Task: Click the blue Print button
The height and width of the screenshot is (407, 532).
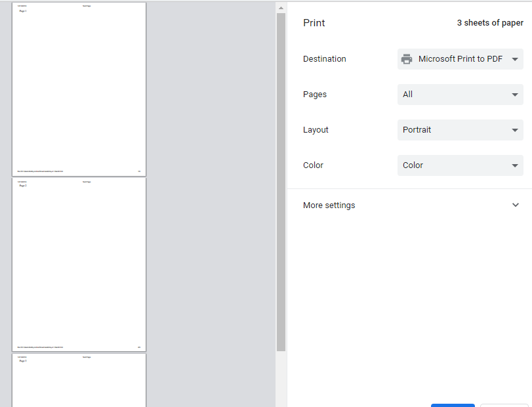Action: [453, 405]
